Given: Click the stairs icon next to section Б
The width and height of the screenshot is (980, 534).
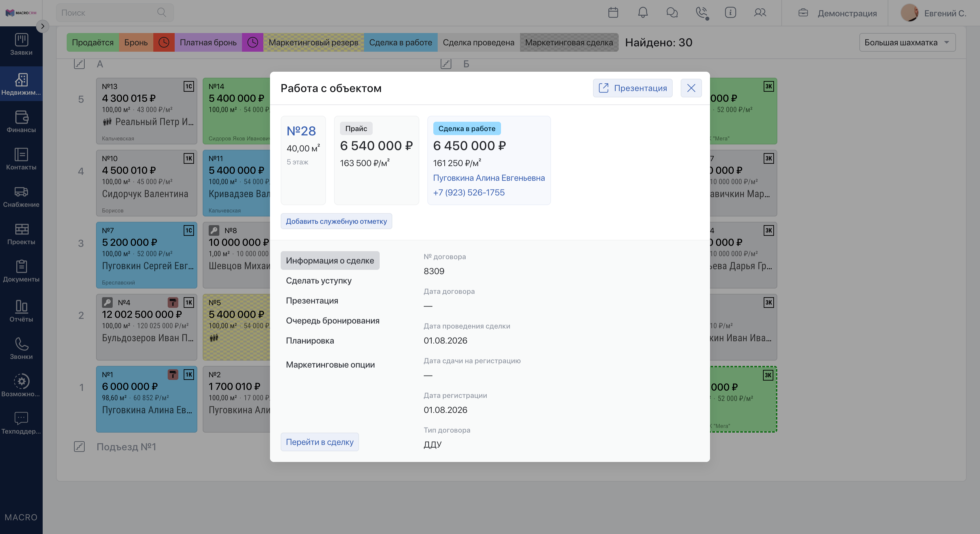Looking at the screenshot, I should click(446, 64).
